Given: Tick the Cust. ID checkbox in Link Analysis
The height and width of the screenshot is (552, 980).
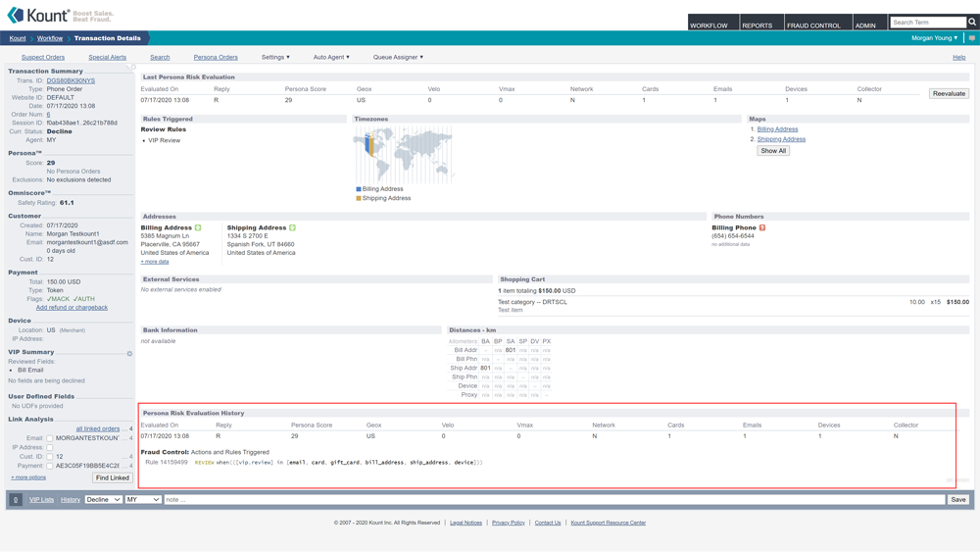Looking at the screenshot, I should tap(50, 456).
